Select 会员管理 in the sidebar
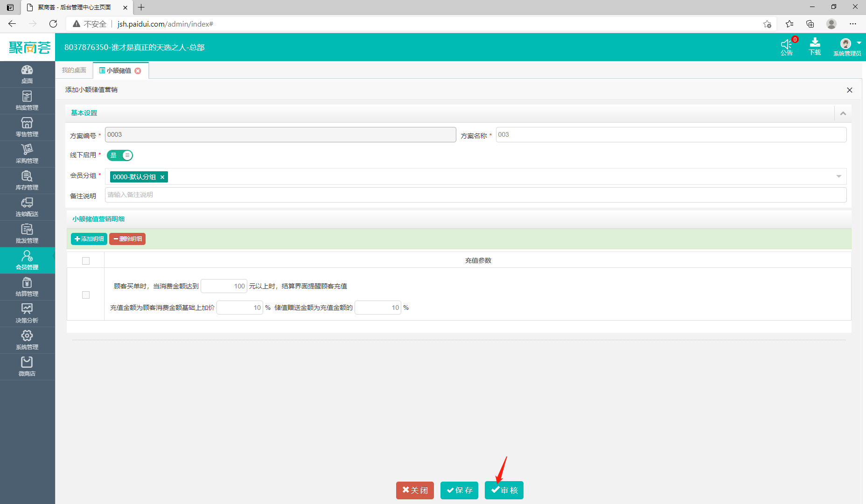 pos(27,260)
